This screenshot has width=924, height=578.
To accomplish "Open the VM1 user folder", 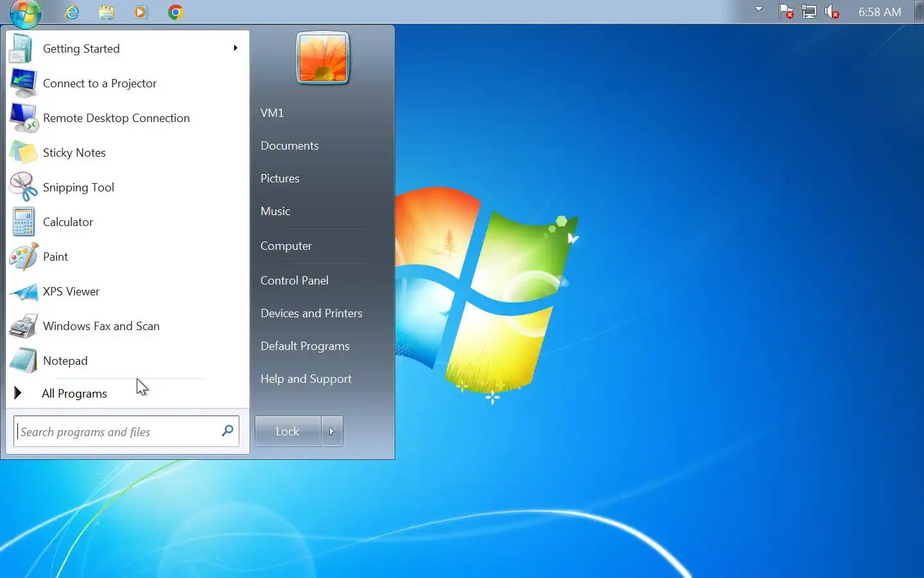I will [272, 113].
